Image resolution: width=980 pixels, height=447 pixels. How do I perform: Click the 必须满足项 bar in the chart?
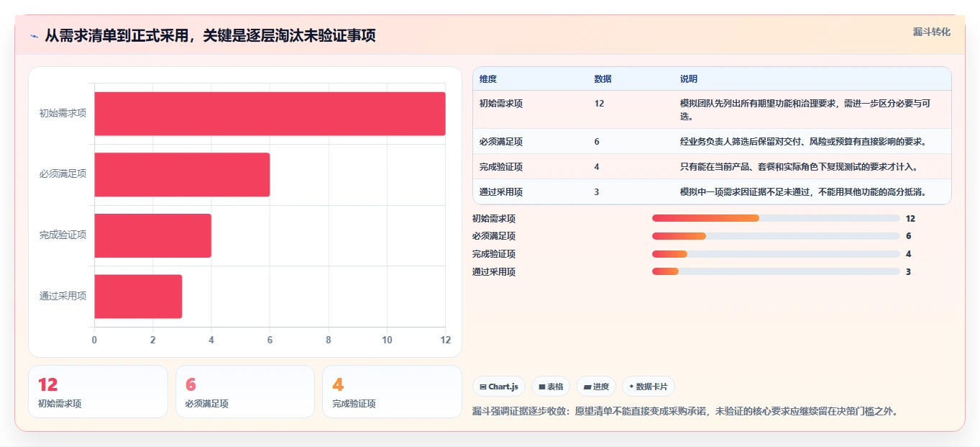[x=182, y=174]
